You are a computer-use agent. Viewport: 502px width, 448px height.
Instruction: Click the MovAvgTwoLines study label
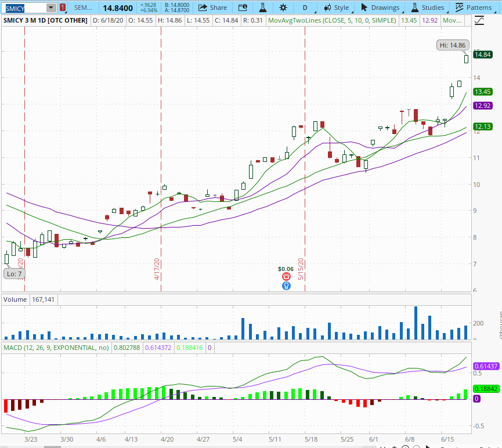point(335,20)
